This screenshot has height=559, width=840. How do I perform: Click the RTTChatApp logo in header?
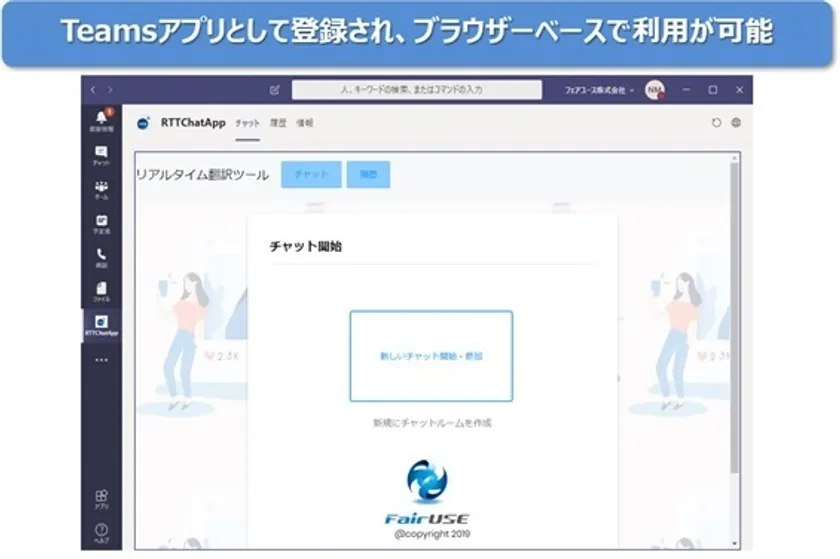pos(144,123)
